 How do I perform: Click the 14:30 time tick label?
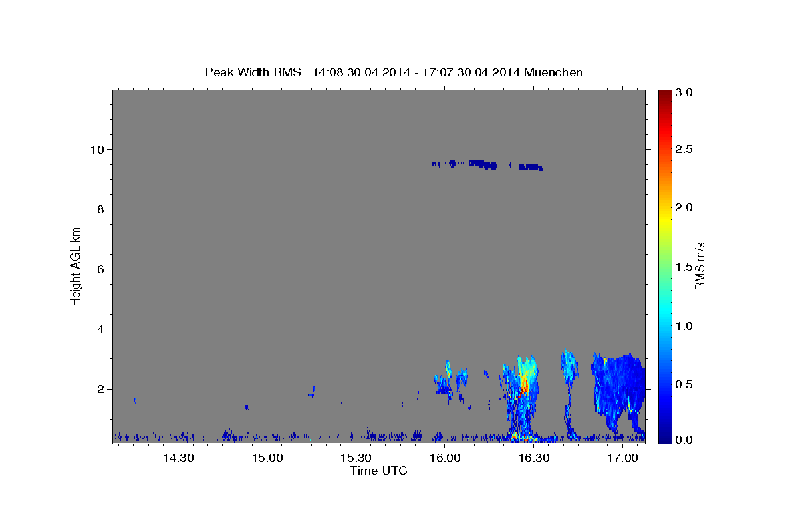click(178, 458)
